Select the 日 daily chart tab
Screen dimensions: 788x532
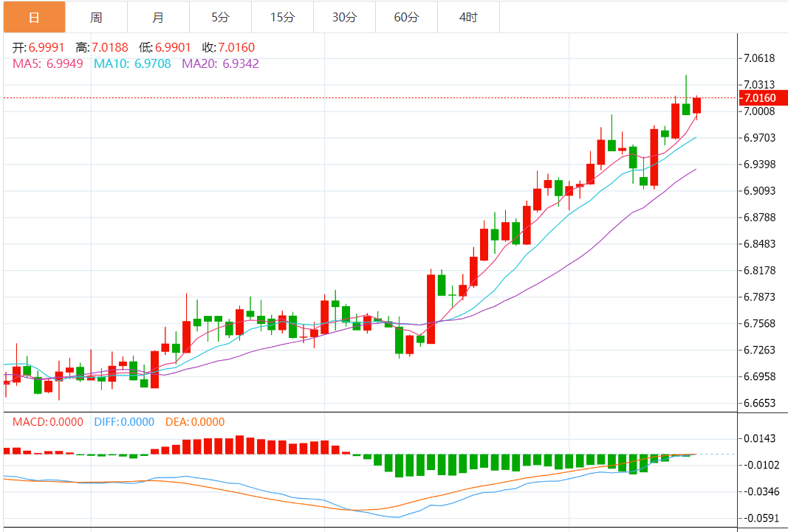35,18
